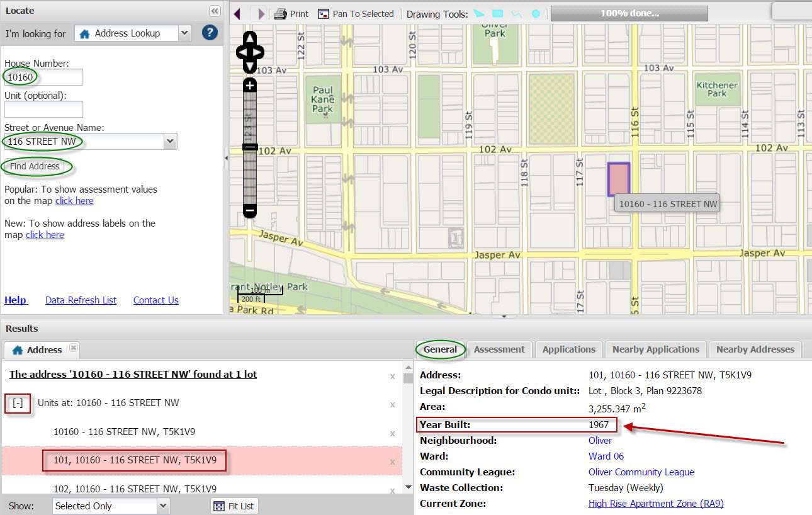Screen dimensions: 812x515
Task: Collapse the units list using [-] toggle
Action: coord(18,404)
